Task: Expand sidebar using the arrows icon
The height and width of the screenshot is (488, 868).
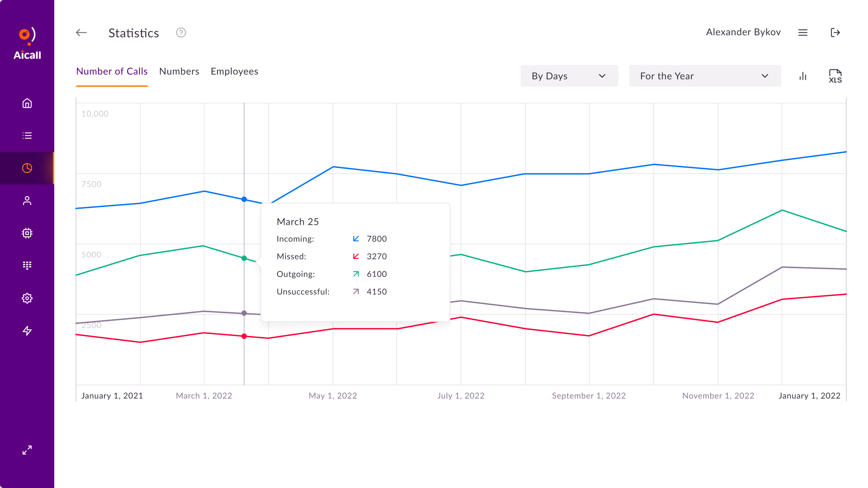Action: click(x=27, y=450)
